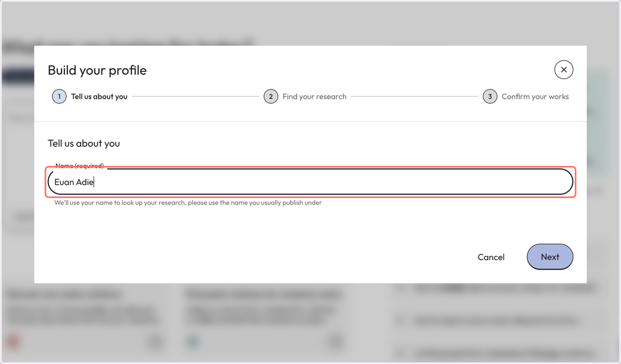Select step 1 Tell us about you
This screenshot has width=621, height=364.
(90, 97)
